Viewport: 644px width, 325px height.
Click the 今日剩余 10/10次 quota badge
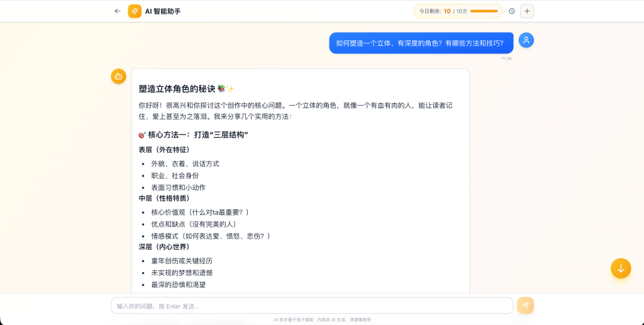pos(458,11)
